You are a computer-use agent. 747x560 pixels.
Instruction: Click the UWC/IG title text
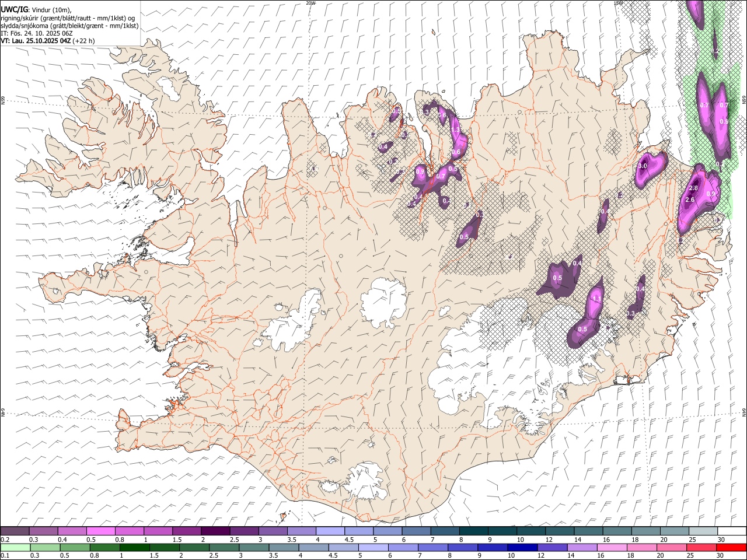13,10
